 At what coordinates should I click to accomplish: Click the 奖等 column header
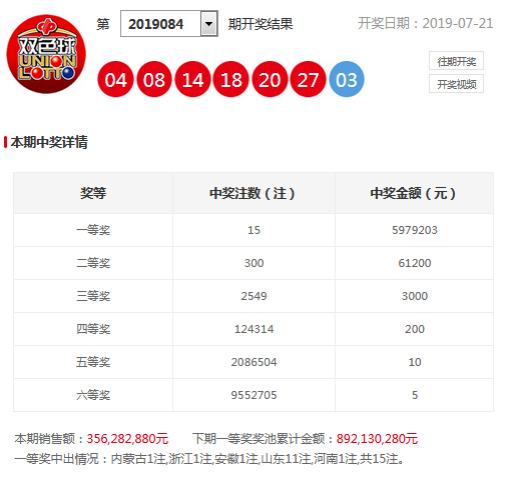[93, 193]
